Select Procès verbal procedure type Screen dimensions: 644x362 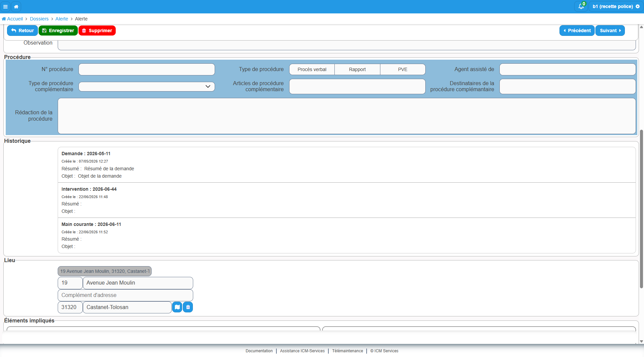(312, 69)
